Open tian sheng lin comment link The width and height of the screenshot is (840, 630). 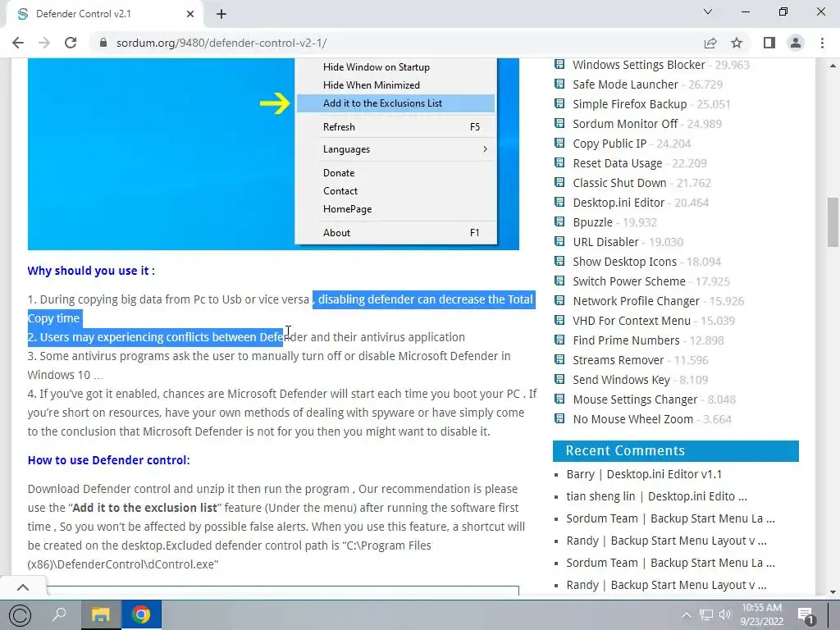(x=656, y=496)
